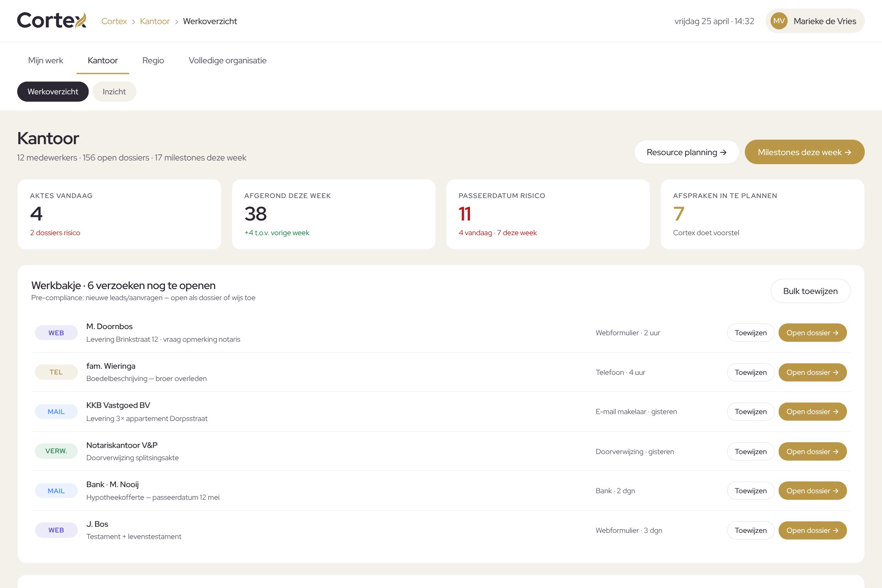Screen dimensions: 882x588
Task: Open dossier for Bank · M. Nooij
Action: point(813,491)
